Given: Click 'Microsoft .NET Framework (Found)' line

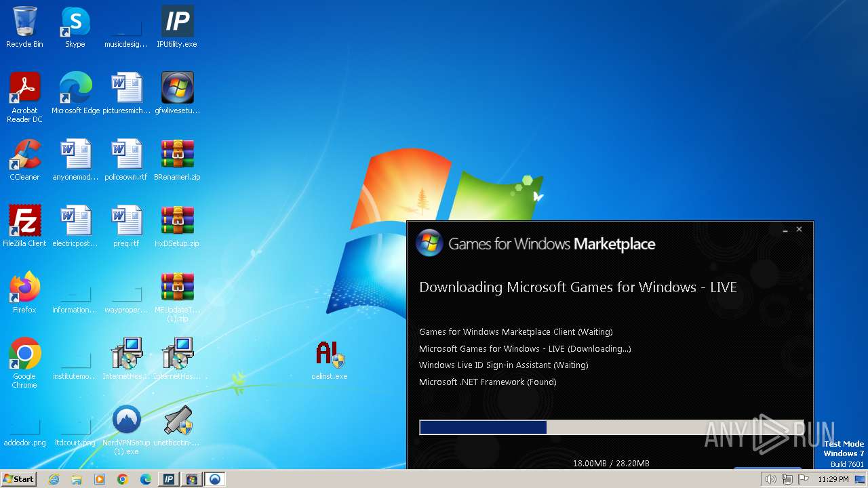Looking at the screenshot, I should click(488, 382).
